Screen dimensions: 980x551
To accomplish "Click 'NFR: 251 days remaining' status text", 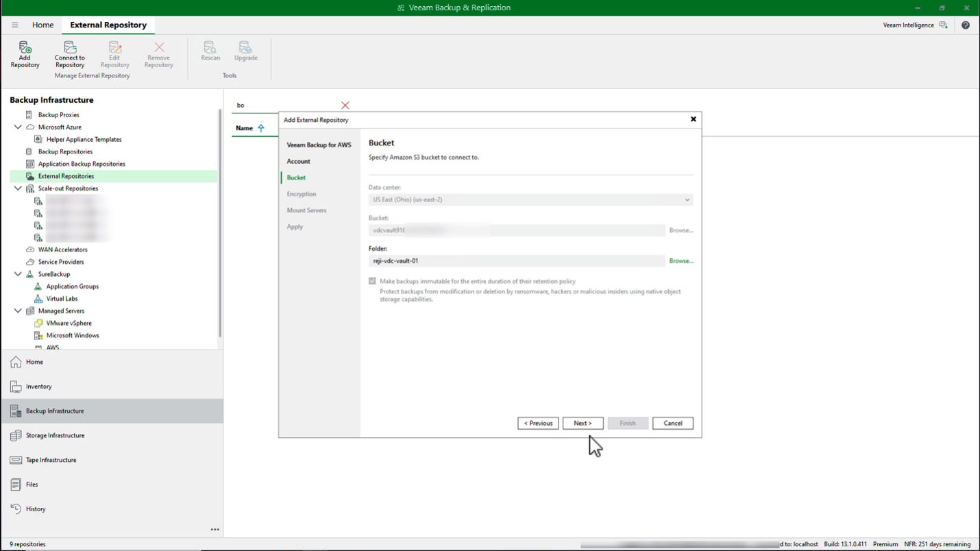I will click(x=937, y=544).
